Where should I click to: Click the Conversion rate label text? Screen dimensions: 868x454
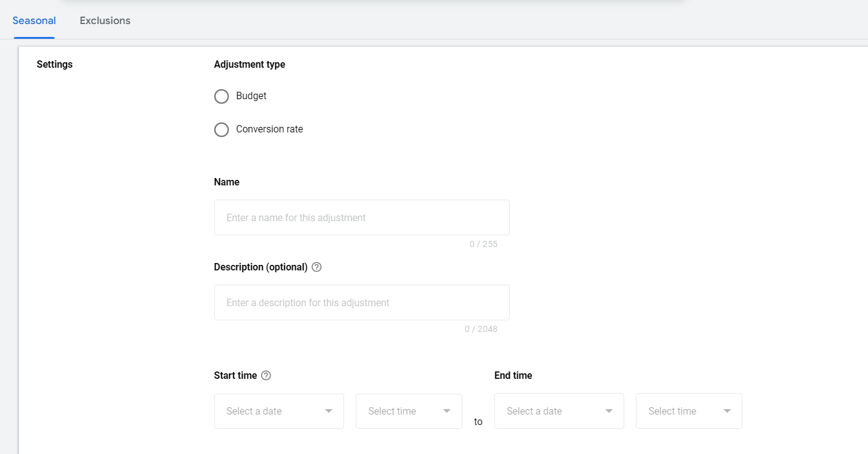(x=269, y=129)
